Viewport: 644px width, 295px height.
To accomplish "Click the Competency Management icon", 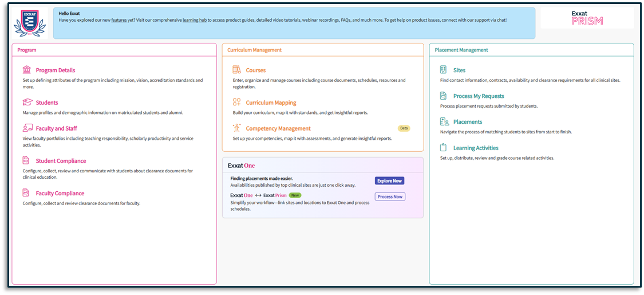I will click(237, 128).
